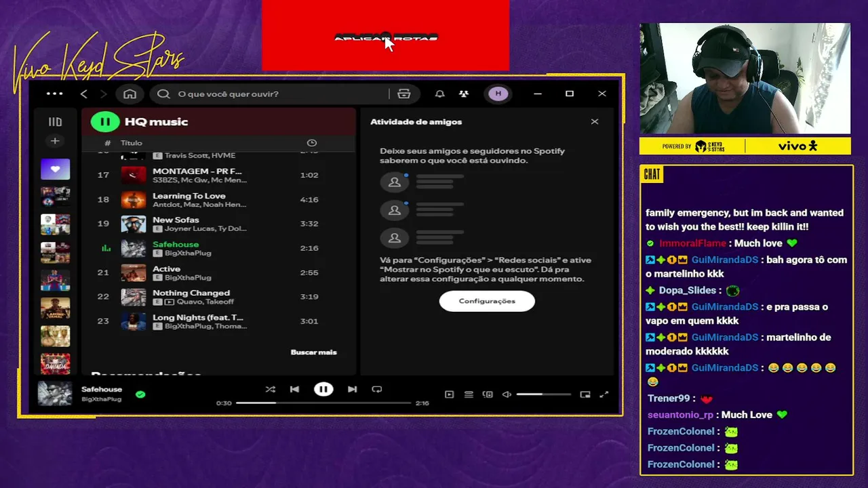The width and height of the screenshot is (868, 488).
Task: Expand Your Library sidebar icon
Action: coord(55,122)
